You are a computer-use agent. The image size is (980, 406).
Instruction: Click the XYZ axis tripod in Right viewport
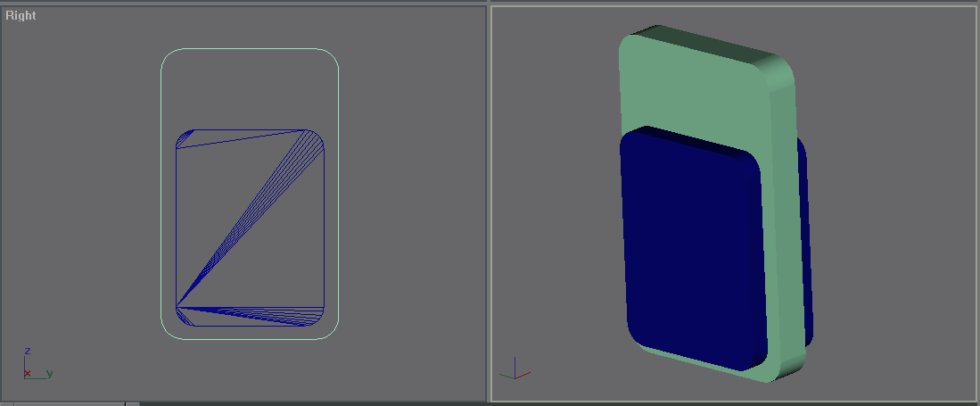(37, 364)
